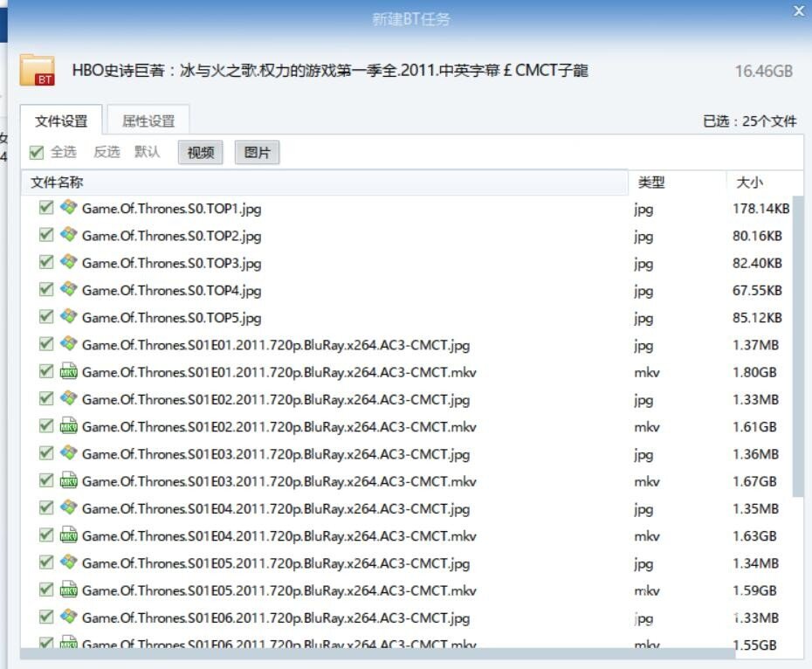Screen dimensions: 812x669
Task: Open the 属性设置 tab
Action: click(148, 121)
